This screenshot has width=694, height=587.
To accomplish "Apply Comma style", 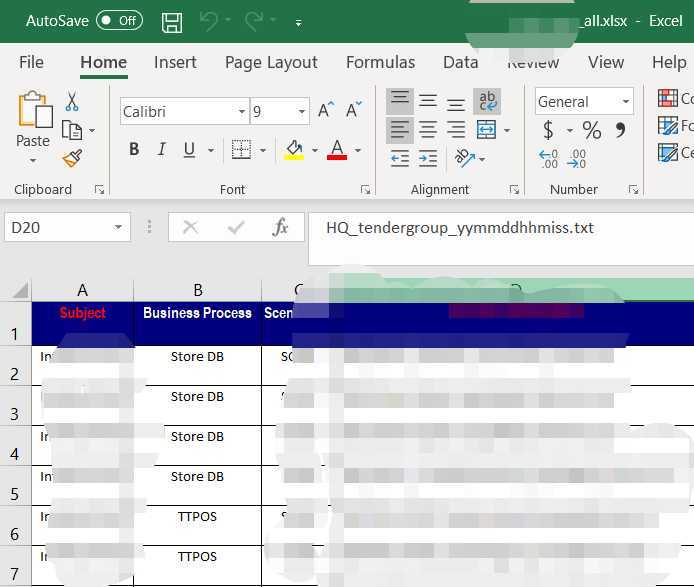I will click(621, 130).
